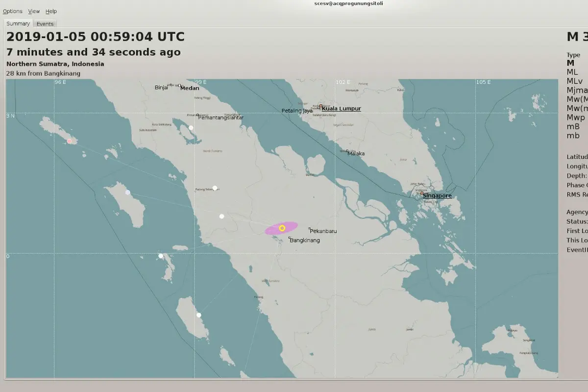Click the white station marker below Pematangsiantar
The height and width of the screenshot is (392, 588).
(191, 128)
